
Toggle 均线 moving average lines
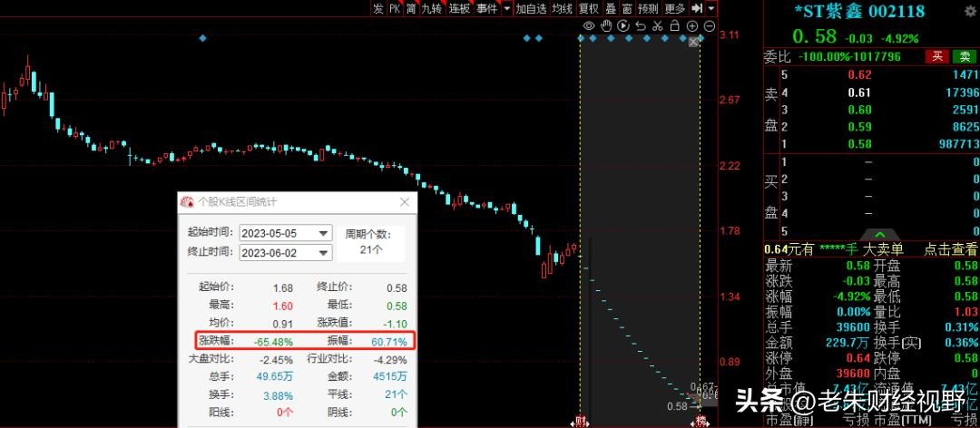[x=563, y=8]
